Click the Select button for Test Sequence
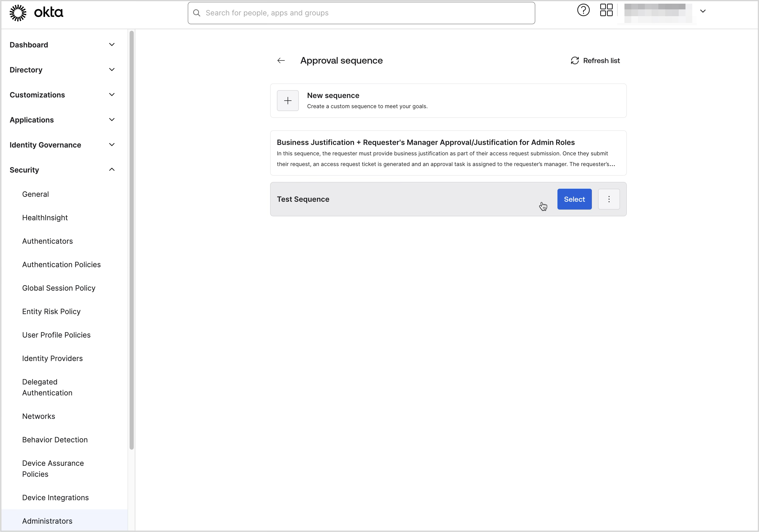This screenshot has width=759, height=532. [x=574, y=199]
